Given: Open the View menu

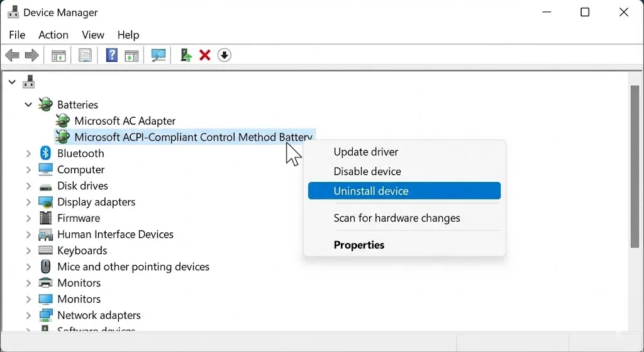Looking at the screenshot, I should click(93, 35).
